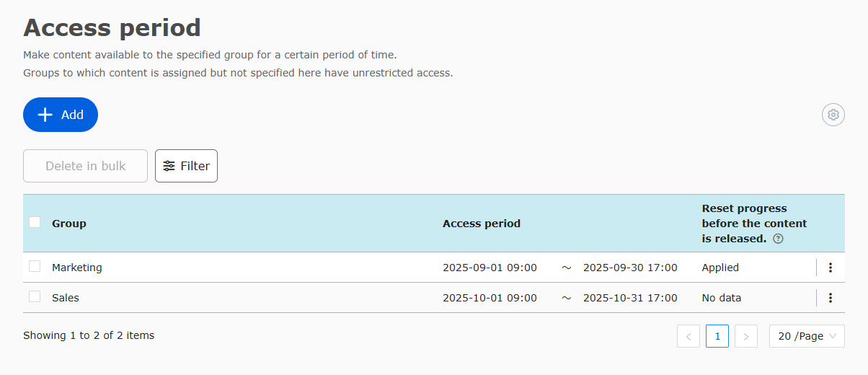Click the Access period column header
Viewport: 868px width, 375px height.
coord(482,224)
